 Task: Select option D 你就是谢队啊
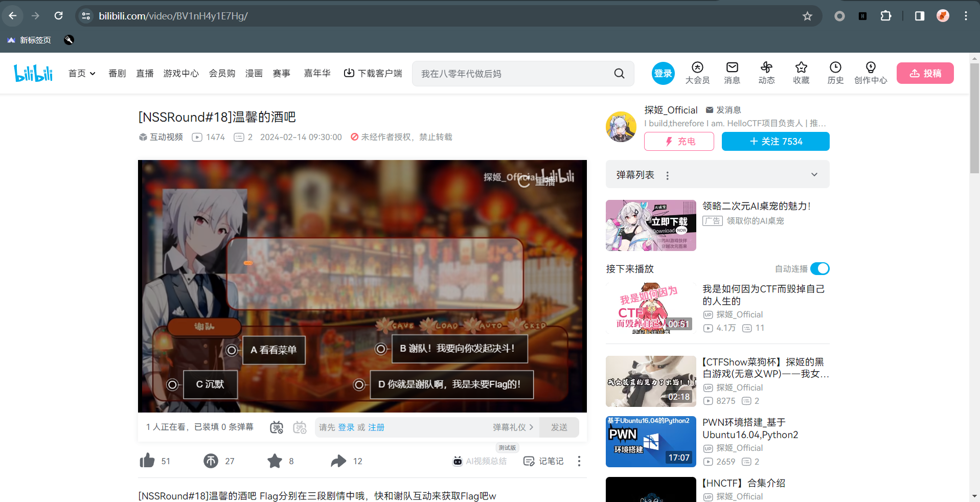click(x=452, y=384)
